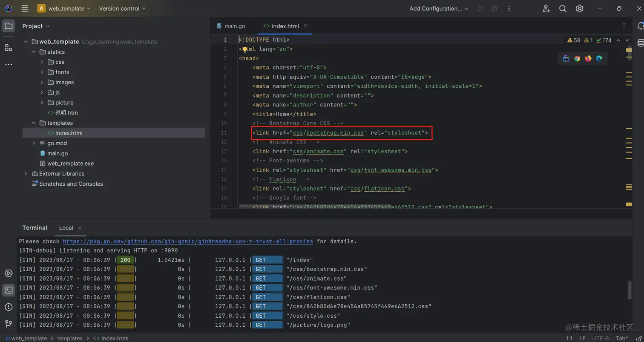644x342 pixels.
Task: Expand the fonts folder
Action: 42,72
